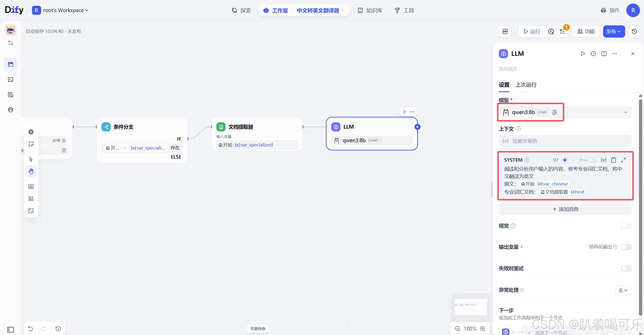Open the 异常处理 dropdown showing 无

pos(623,290)
